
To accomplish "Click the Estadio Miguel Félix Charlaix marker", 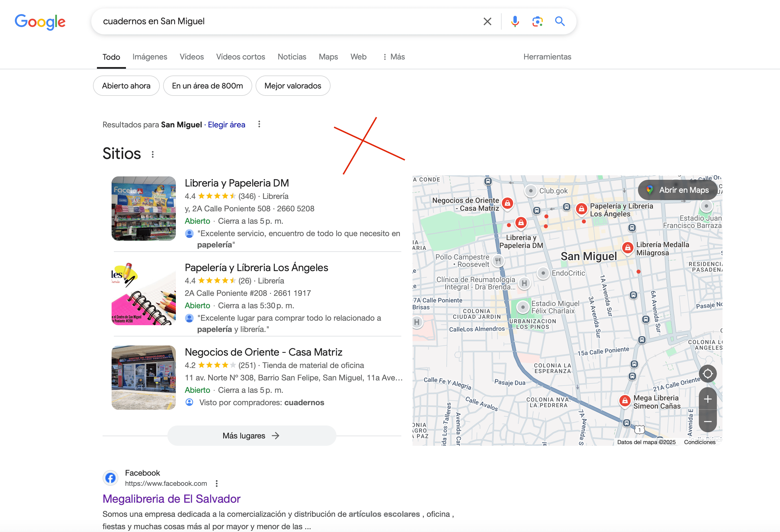I will tap(522, 307).
